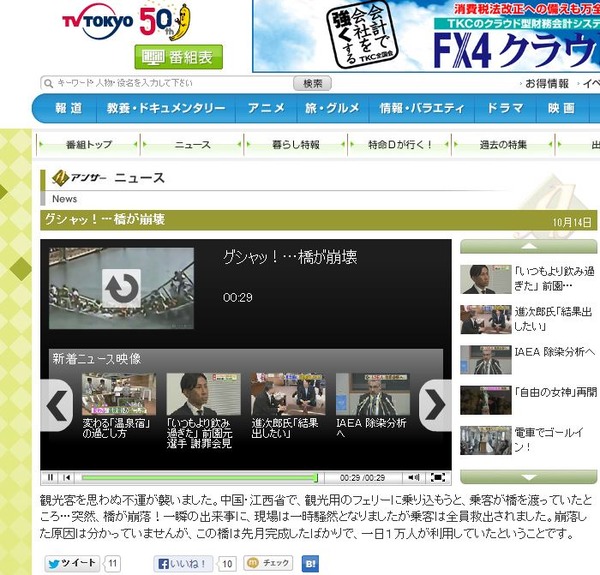Open sidebar thumbnail for 電車でゴールイン
The height and width of the screenshot is (575, 600).
(x=486, y=440)
